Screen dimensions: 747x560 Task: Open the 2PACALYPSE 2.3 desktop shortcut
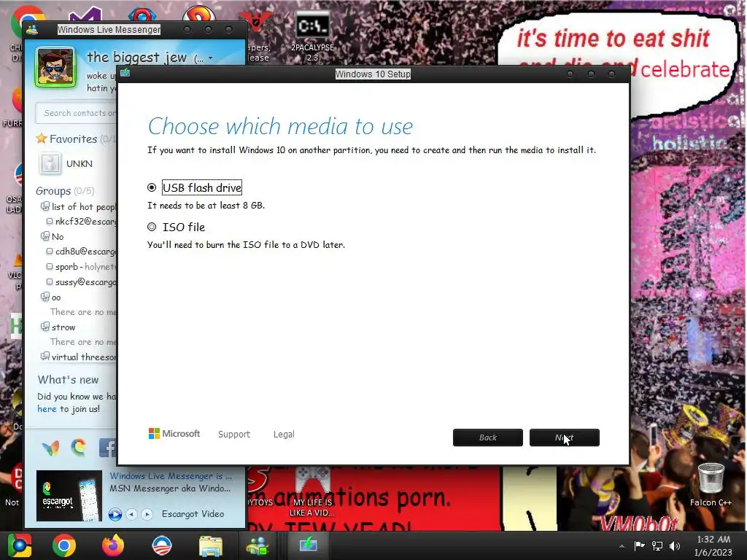[x=312, y=37]
